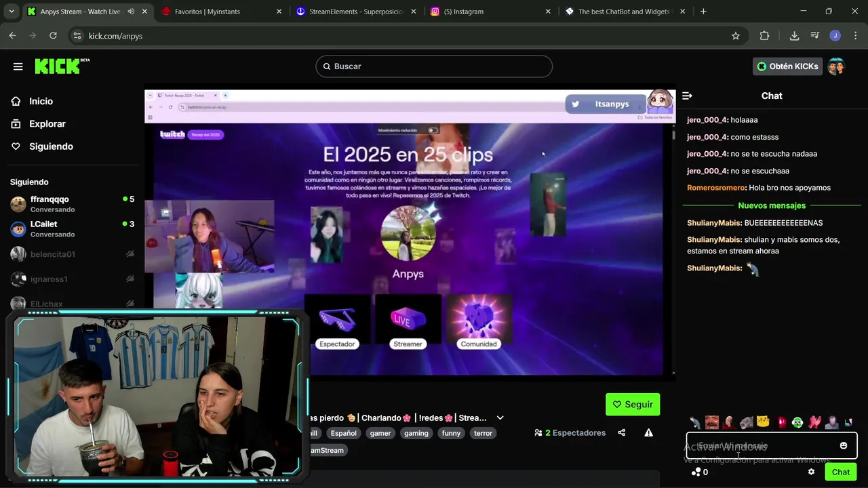The image size is (868, 488).
Task: Insert the laughing man face emote
Action: pos(711,422)
